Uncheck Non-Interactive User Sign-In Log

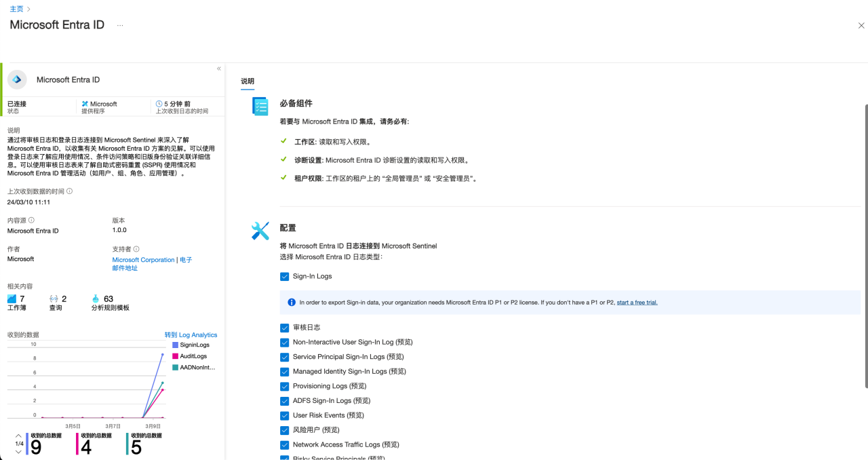click(284, 343)
